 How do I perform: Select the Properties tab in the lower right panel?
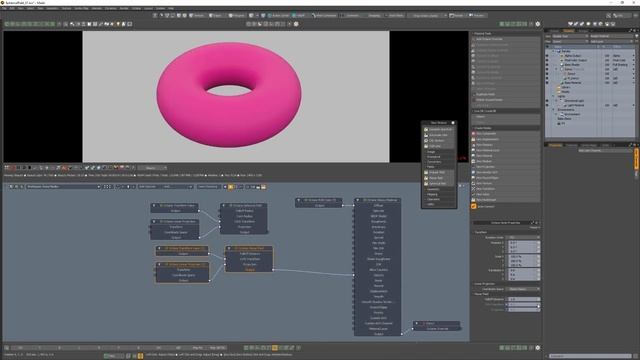[x=555, y=145]
